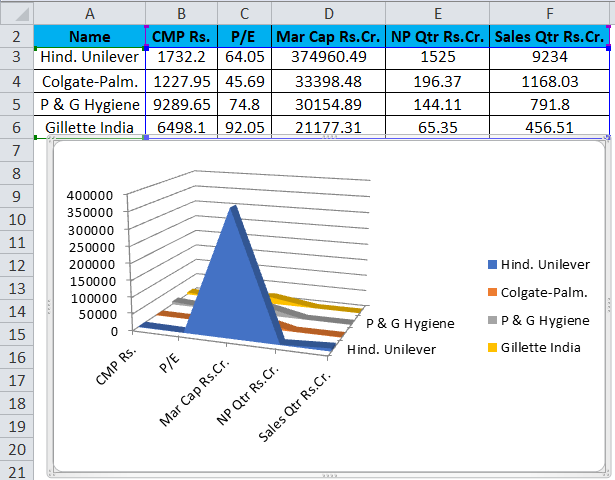
Task: Select row 6 header
Action: (x=16, y=127)
